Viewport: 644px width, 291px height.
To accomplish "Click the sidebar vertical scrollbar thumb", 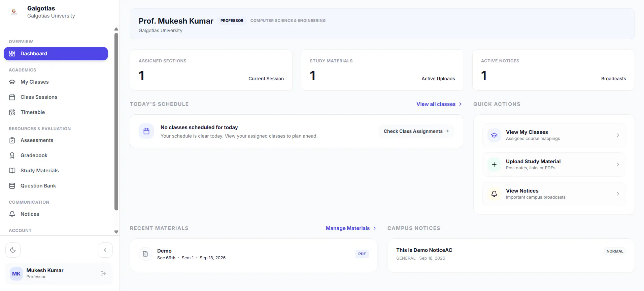I will [116, 121].
